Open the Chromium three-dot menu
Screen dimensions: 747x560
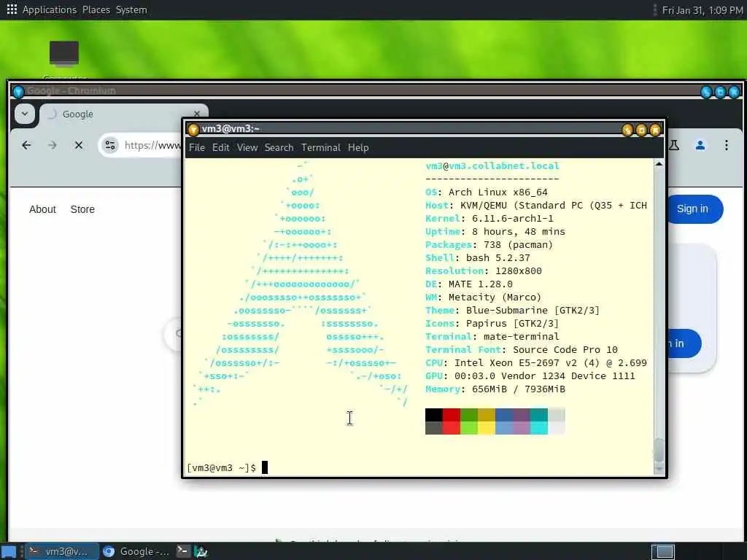(x=726, y=145)
